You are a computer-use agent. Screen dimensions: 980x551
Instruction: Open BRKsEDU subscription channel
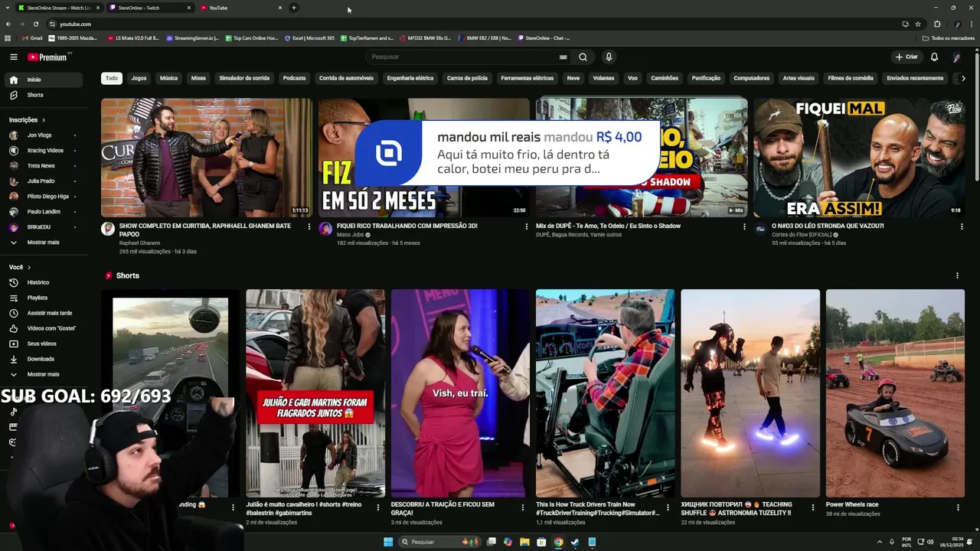[x=44, y=227]
